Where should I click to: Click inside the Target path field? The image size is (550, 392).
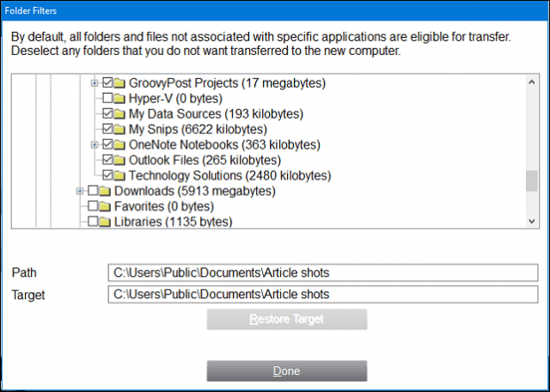[323, 294]
